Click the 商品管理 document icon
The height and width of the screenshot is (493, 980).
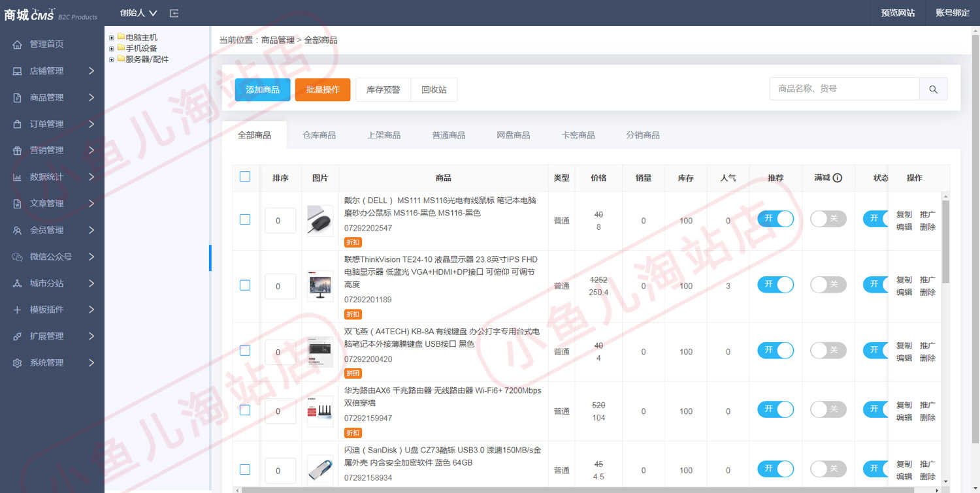(x=17, y=97)
